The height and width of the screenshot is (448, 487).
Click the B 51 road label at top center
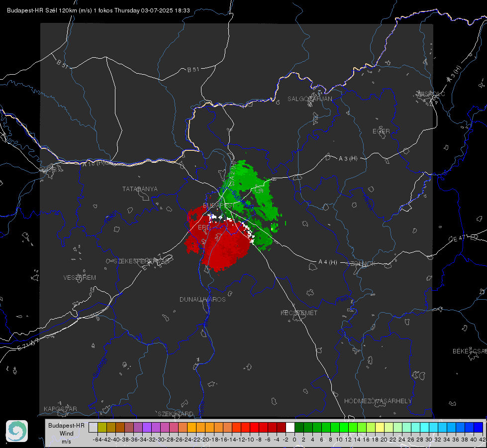pyautogui.click(x=193, y=70)
